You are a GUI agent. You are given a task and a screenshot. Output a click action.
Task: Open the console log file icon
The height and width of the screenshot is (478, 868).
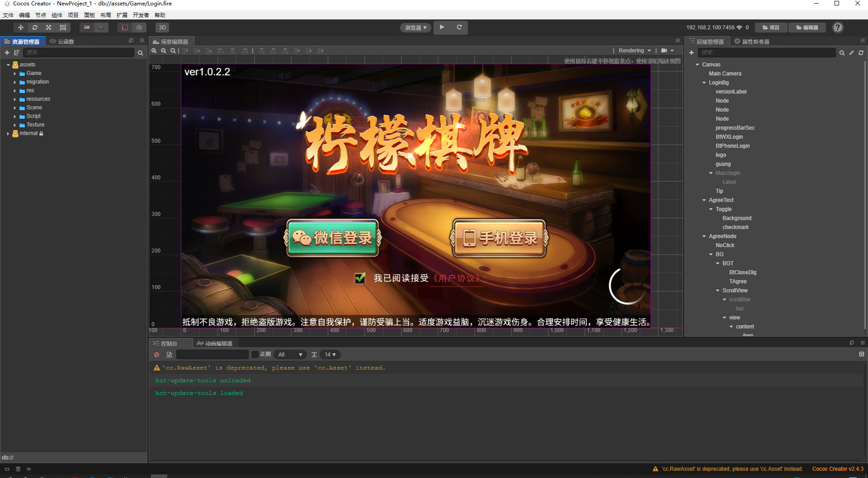169,355
